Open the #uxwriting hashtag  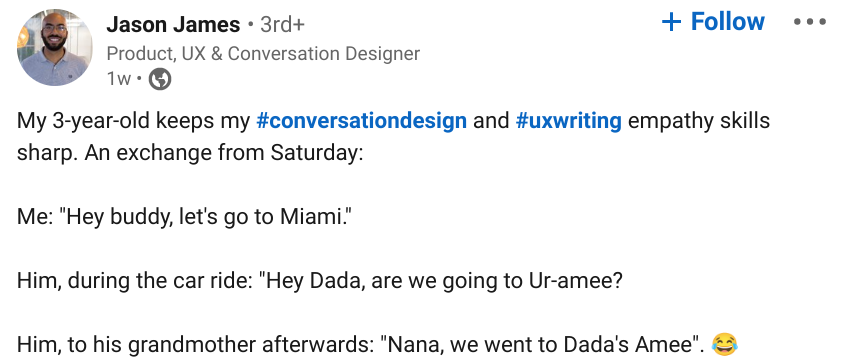[x=568, y=121]
